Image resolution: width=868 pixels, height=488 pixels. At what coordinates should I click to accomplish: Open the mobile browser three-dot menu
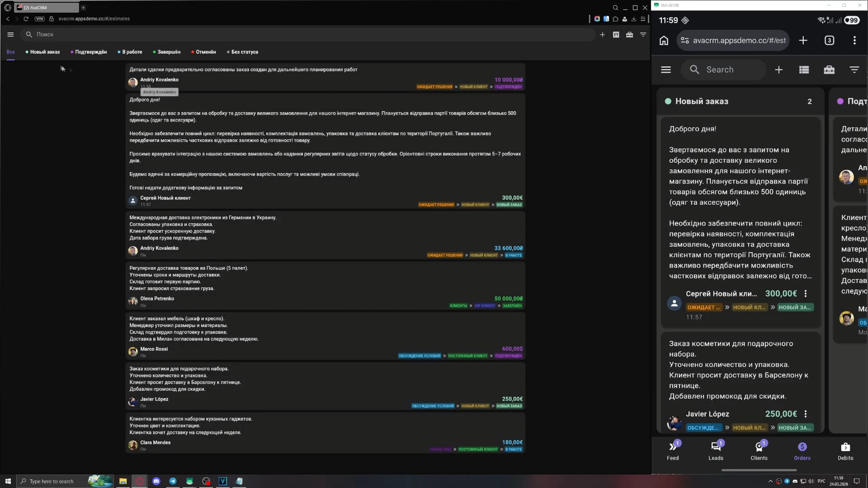(x=854, y=40)
